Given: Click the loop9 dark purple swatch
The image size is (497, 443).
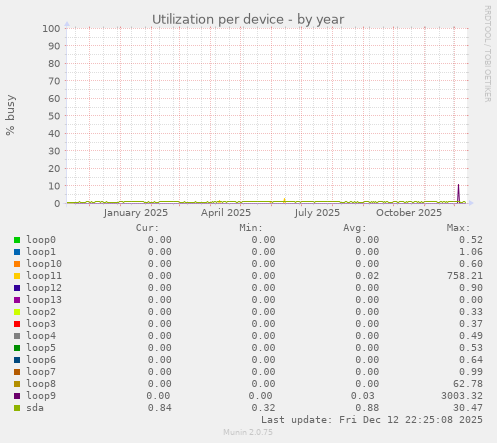Looking at the screenshot, I should pos(17,396).
